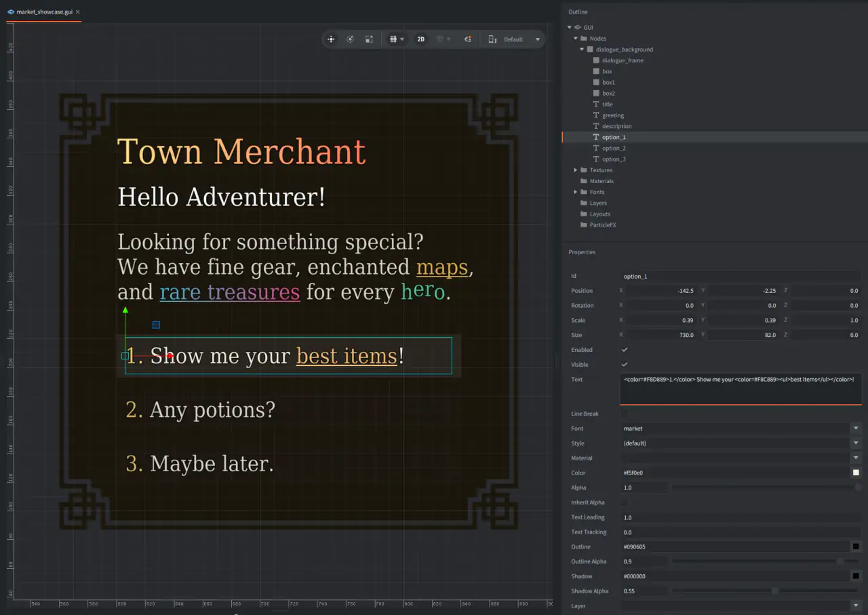The image size is (868, 615).
Task: Click the screen layout device icon
Action: tap(492, 39)
